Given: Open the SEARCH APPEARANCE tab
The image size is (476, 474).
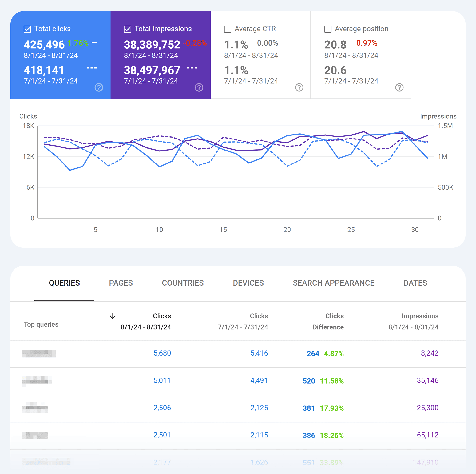Looking at the screenshot, I should [333, 283].
